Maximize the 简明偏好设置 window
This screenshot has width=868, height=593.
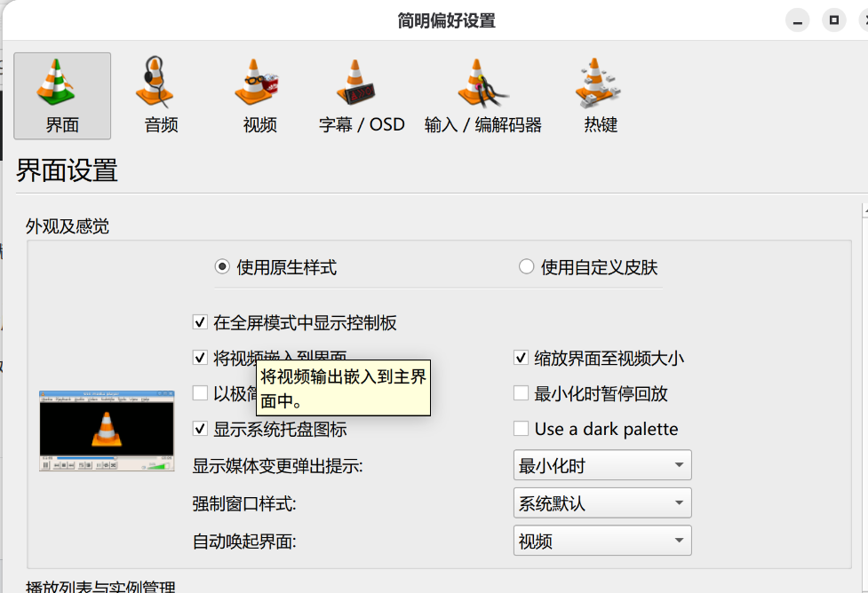coord(833,21)
